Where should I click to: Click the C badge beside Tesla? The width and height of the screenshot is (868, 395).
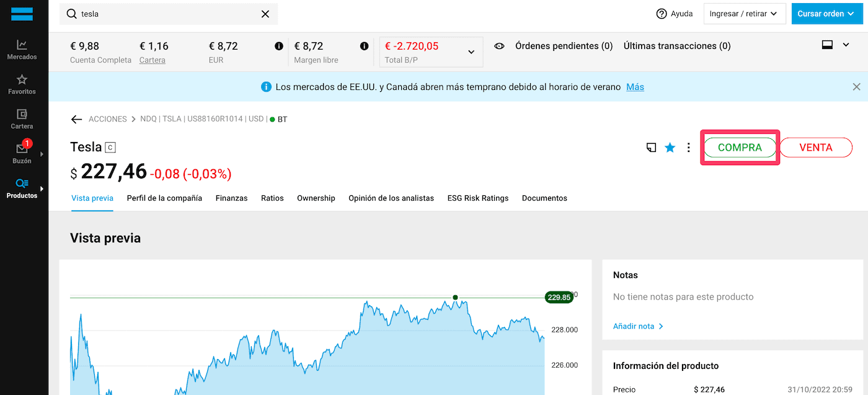[110, 148]
